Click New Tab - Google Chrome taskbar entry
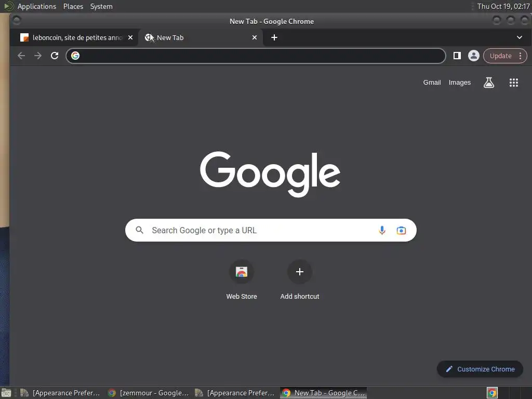This screenshot has width=532, height=399. click(323, 393)
